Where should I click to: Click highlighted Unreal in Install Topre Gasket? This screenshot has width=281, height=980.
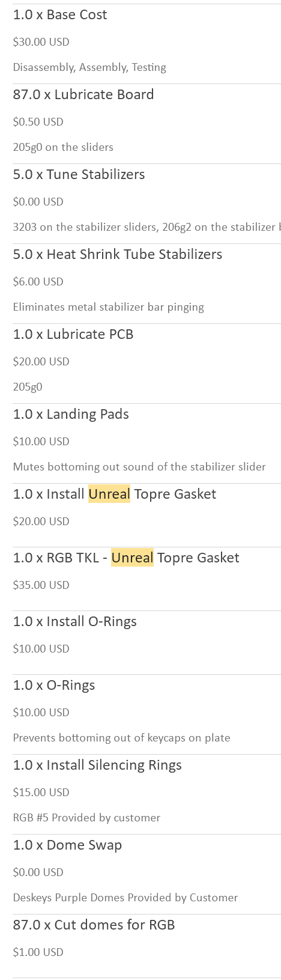coord(109,495)
